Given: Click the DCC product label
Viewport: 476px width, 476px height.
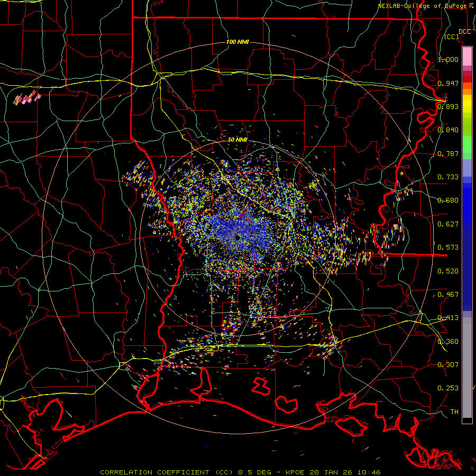Looking at the screenshot, I should pyautogui.click(x=464, y=32).
